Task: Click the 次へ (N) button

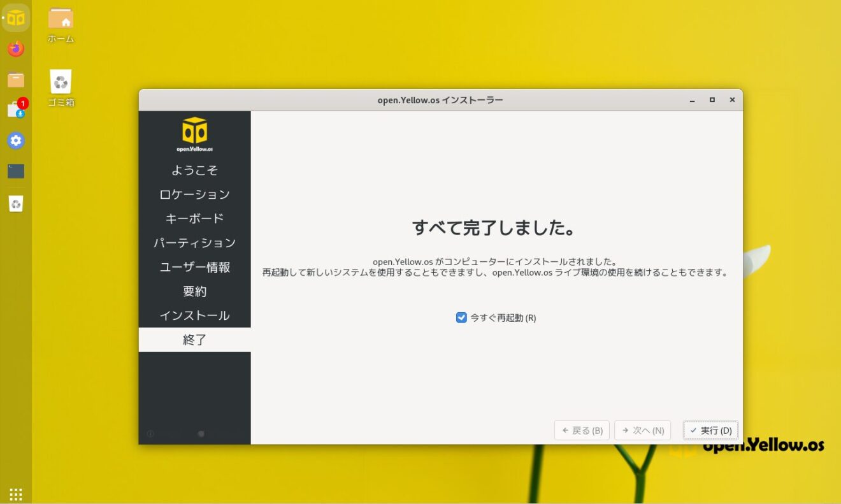Action: 643,430
